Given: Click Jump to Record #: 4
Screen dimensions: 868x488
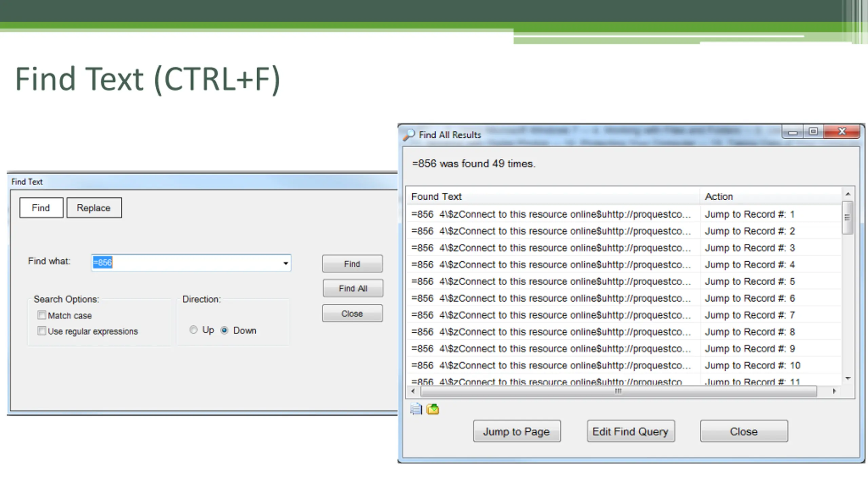Looking at the screenshot, I should click(x=750, y=265).
